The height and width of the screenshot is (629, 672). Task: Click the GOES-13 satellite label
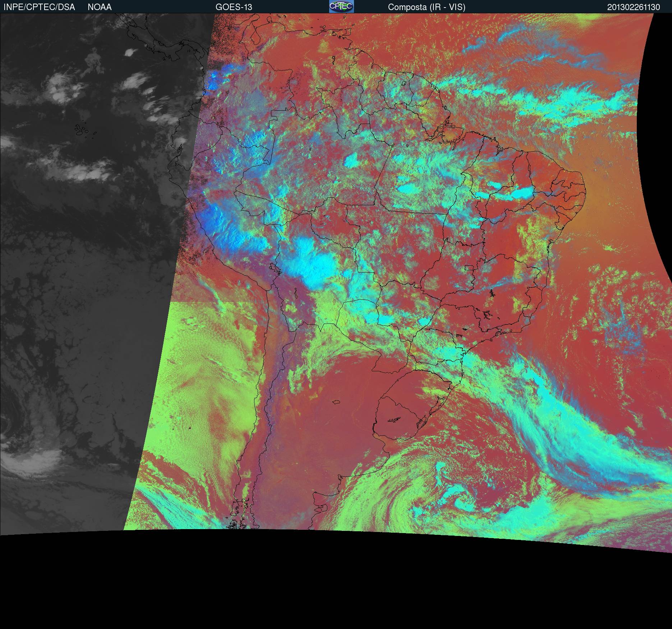coord(234,7)
